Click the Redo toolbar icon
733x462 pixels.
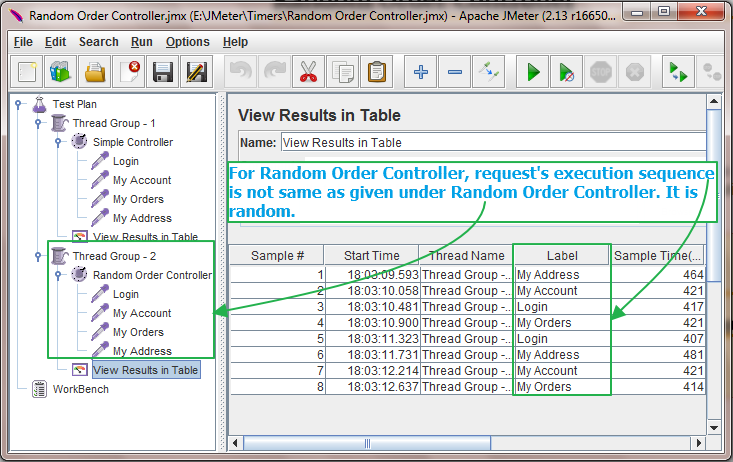(275, 72)
